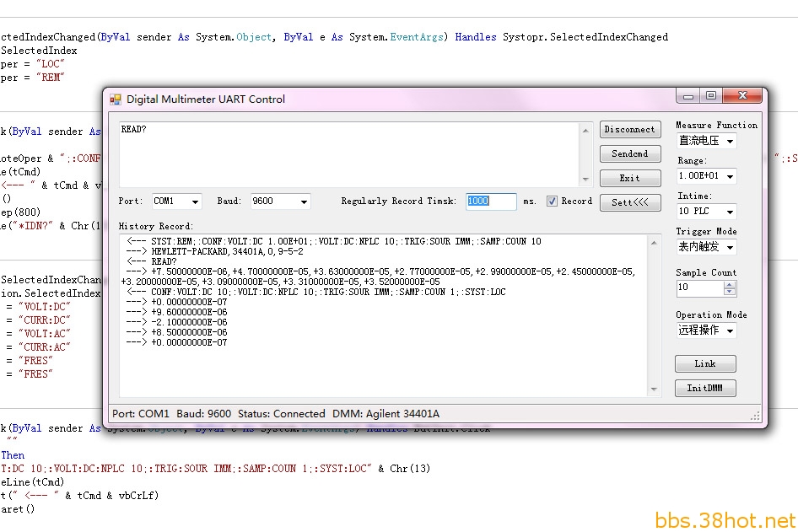The width and height of the screenshot is (798, 532).
Task: Click status bar text Status: Connected
Action: point(282,414)
